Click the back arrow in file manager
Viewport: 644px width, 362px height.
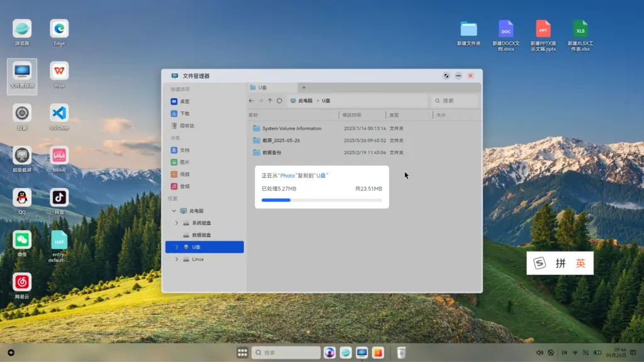click(x=252, y=101)
